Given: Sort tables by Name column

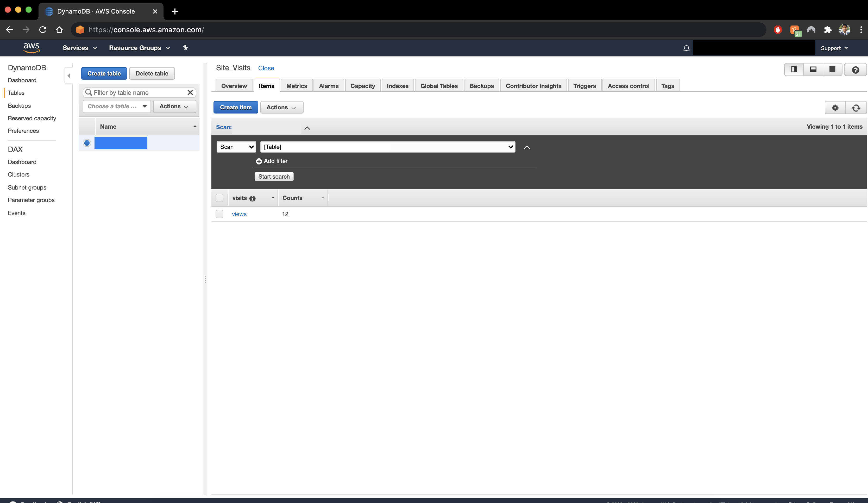Looking at the screenshot, I should [x=147, y=127].
